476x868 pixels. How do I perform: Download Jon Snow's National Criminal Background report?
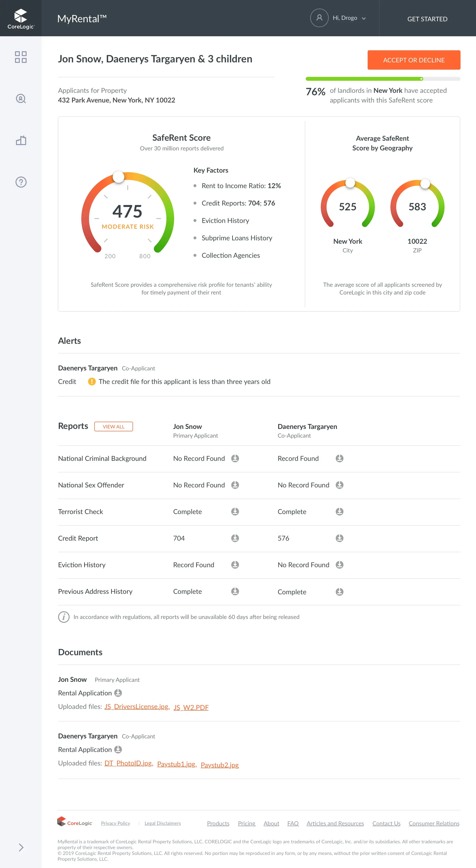coord(235,458)
